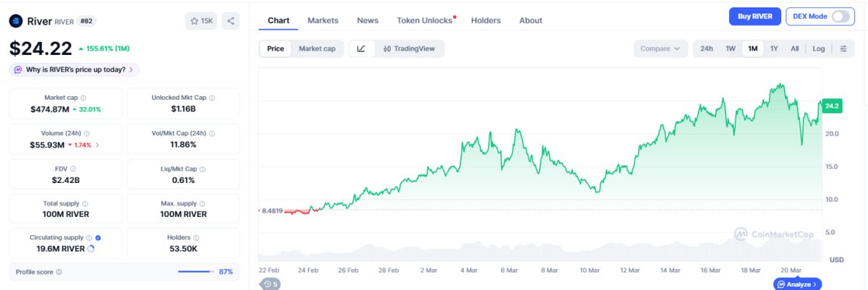Click circulating supply progress ring icon
The image size is (868, 290).
[x=91, y=249]
